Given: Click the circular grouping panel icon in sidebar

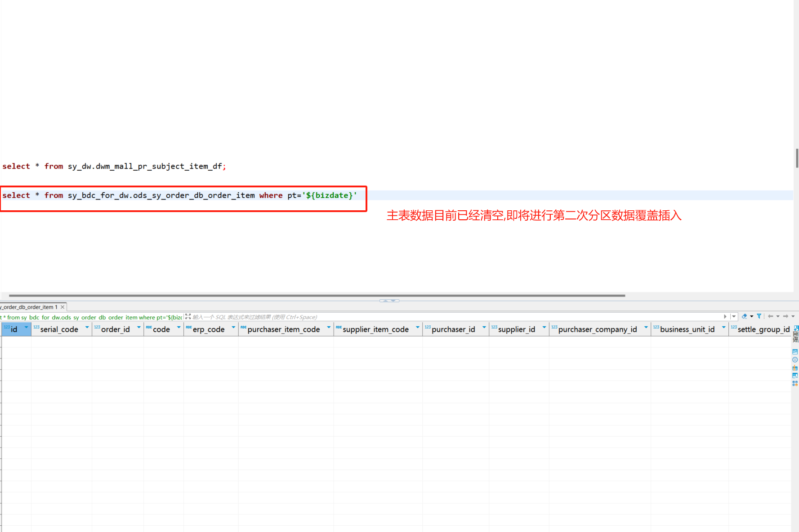Looking at the screenshot, I should click(795, 359).
